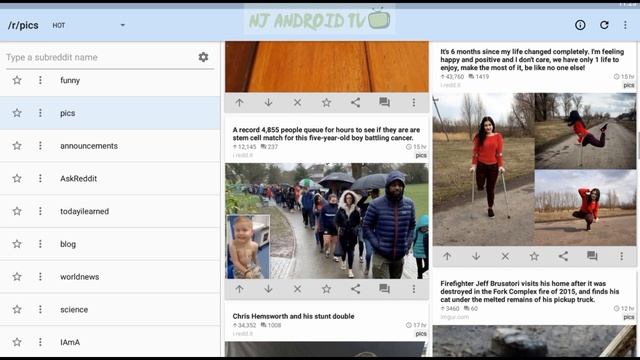Open comments for wooden table image post
This screenshot has width=640, height=360.
pyautogui.click(x=384, y=102)
